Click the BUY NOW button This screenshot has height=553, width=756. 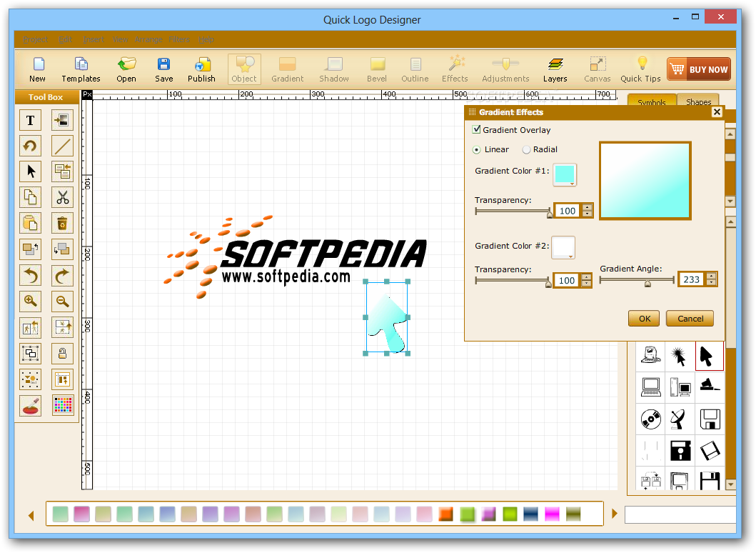[x=699, y=69]
